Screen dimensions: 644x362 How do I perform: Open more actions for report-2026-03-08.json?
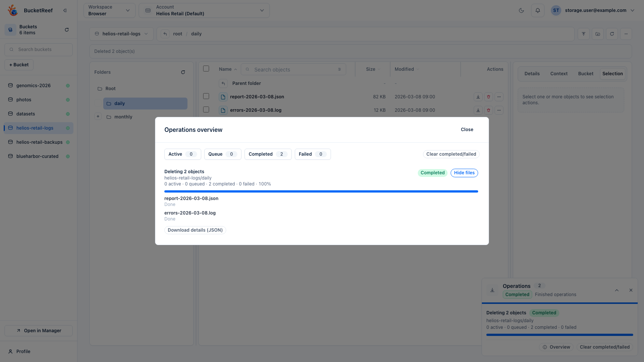point(499,97)
